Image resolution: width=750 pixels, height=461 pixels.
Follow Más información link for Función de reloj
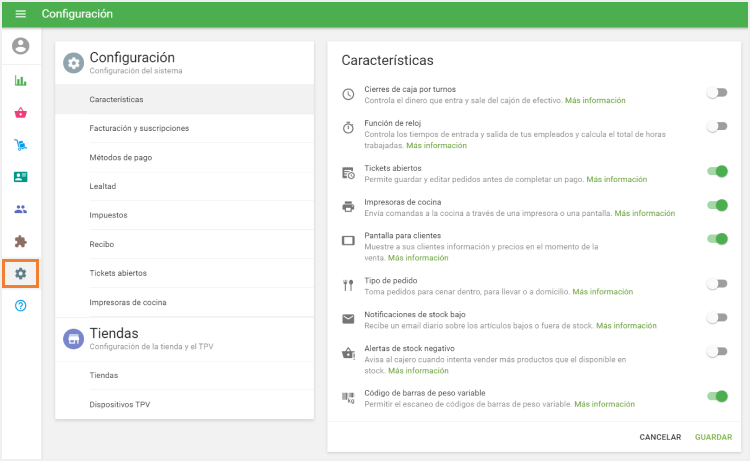pyautogui.click(x=436, y=145)
